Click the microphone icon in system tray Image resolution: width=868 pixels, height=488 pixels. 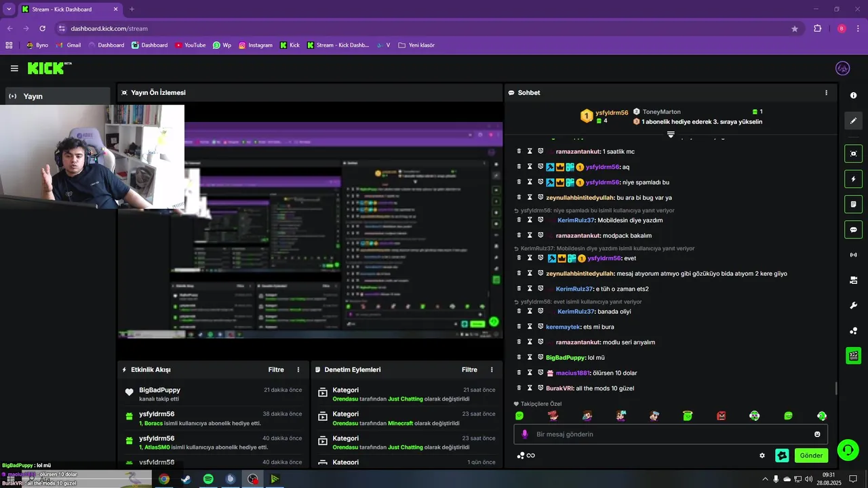pos(776,479)
